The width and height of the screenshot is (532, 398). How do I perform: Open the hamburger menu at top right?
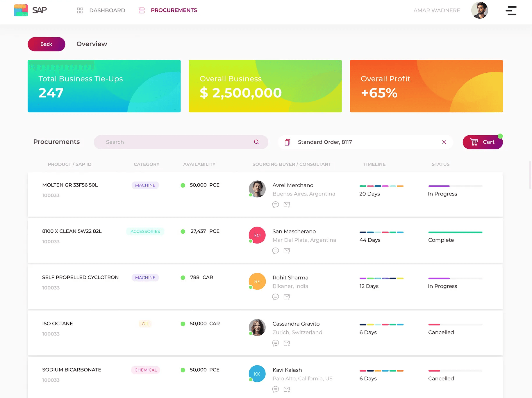point(511,10)
